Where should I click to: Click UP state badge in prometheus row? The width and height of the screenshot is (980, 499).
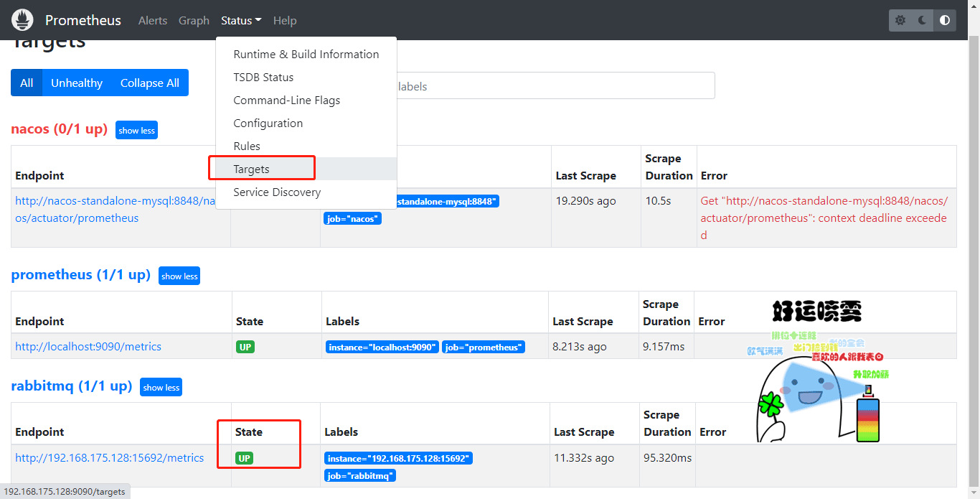245,347
